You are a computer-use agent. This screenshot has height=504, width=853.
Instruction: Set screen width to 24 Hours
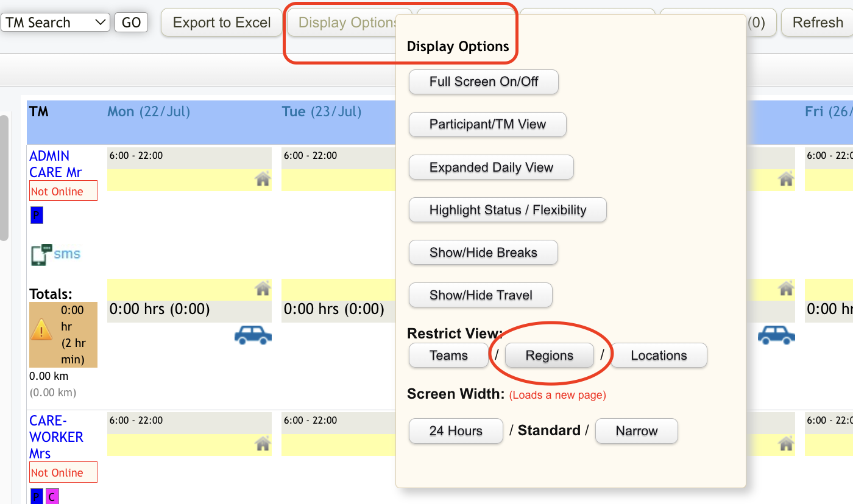point(456,431)
